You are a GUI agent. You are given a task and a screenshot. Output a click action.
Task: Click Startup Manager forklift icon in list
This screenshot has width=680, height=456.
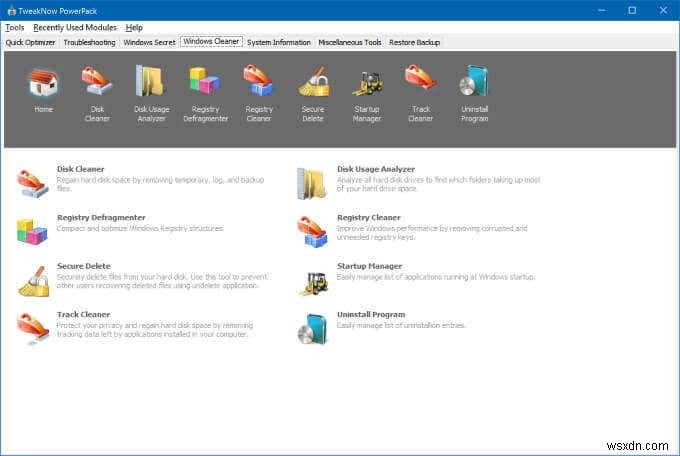tap(313, 284)
